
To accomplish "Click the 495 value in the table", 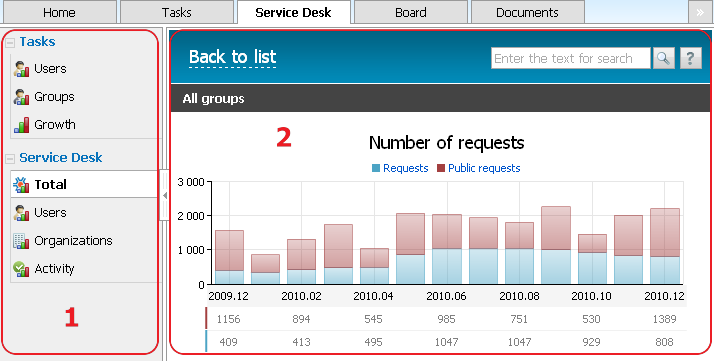I will (x=373, y=342).
